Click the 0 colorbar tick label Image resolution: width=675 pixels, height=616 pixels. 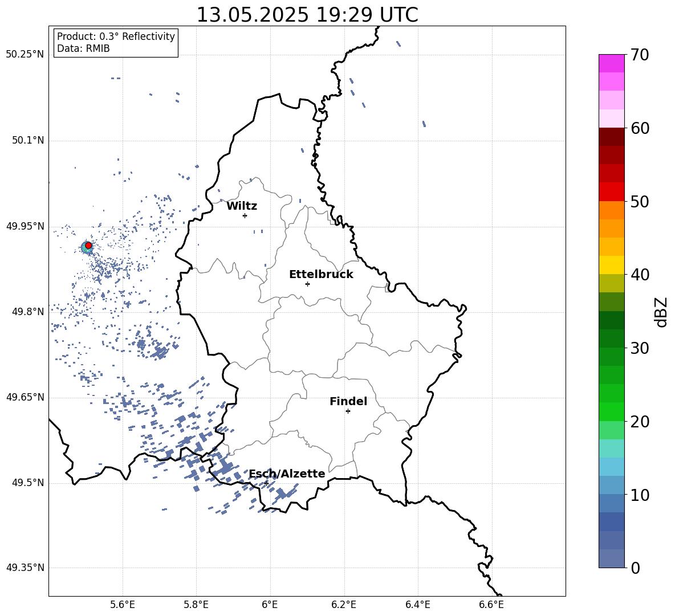pyautogui.click(x=635, y=568)
